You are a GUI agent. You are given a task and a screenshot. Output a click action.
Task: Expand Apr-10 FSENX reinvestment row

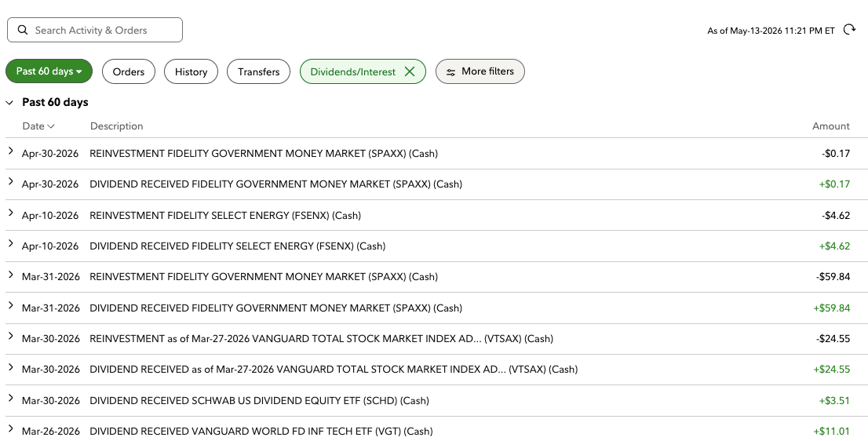(x=10, y=213)
